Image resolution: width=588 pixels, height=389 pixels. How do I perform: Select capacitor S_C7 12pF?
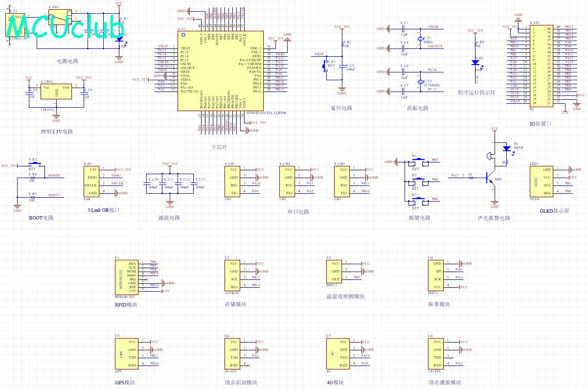(x=404, y=92)
